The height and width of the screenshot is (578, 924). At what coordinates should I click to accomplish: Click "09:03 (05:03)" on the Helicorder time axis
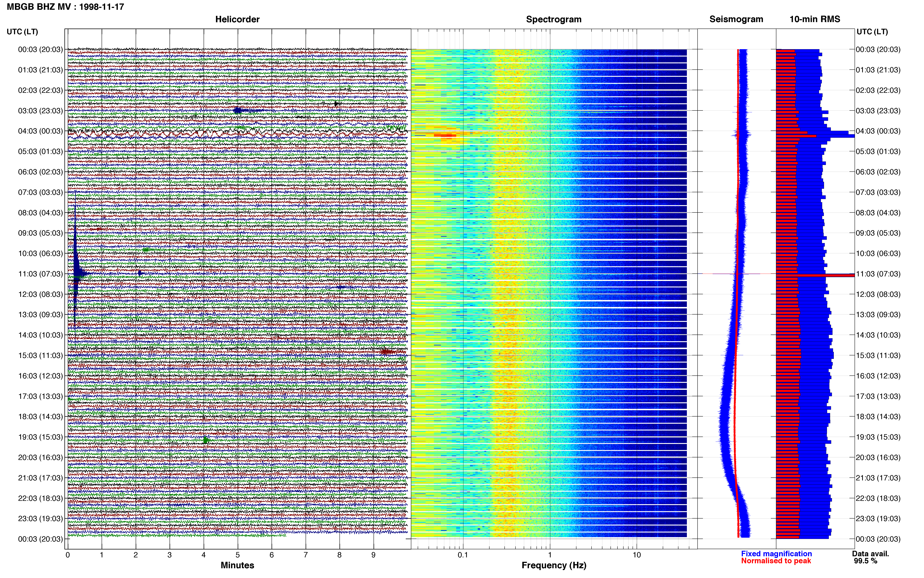41,233
